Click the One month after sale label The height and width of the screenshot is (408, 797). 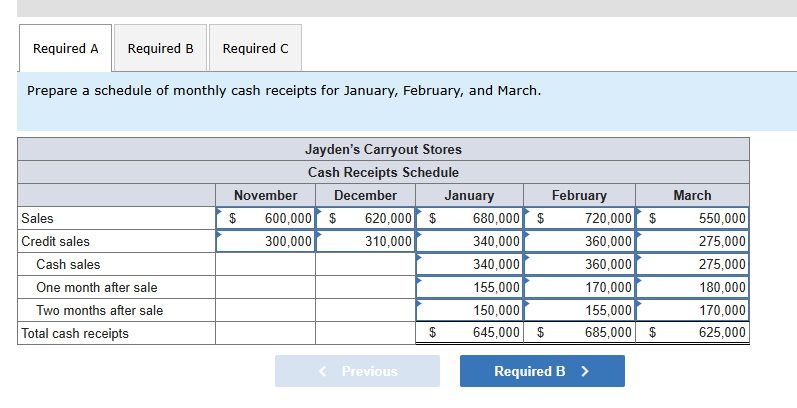[97, 288]
